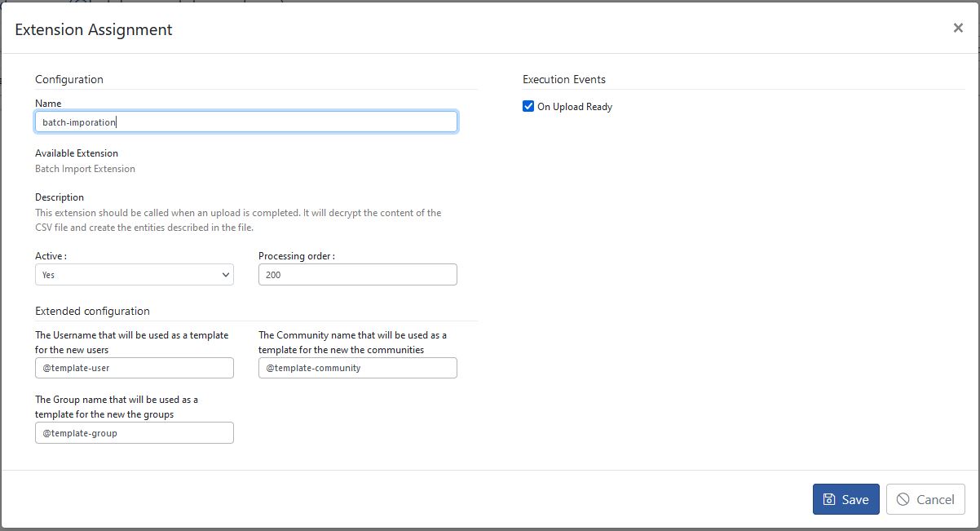Click the Save button

pos(846,499)
